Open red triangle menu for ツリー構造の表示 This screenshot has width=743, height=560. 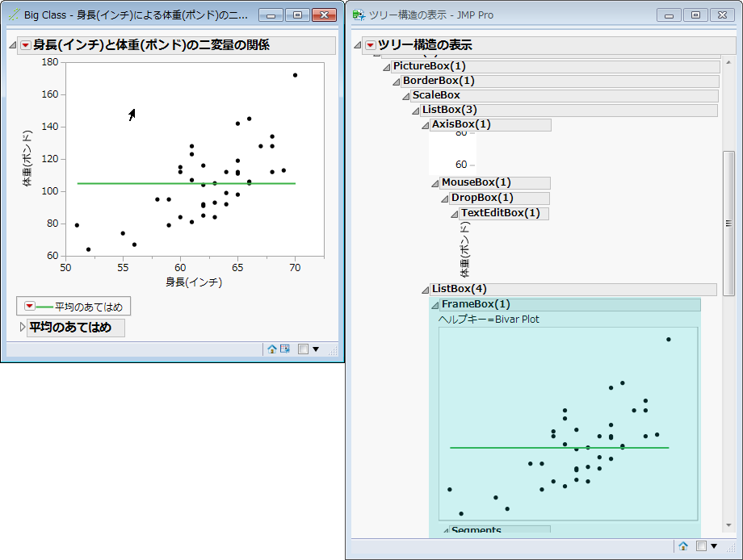click(371, 45)
